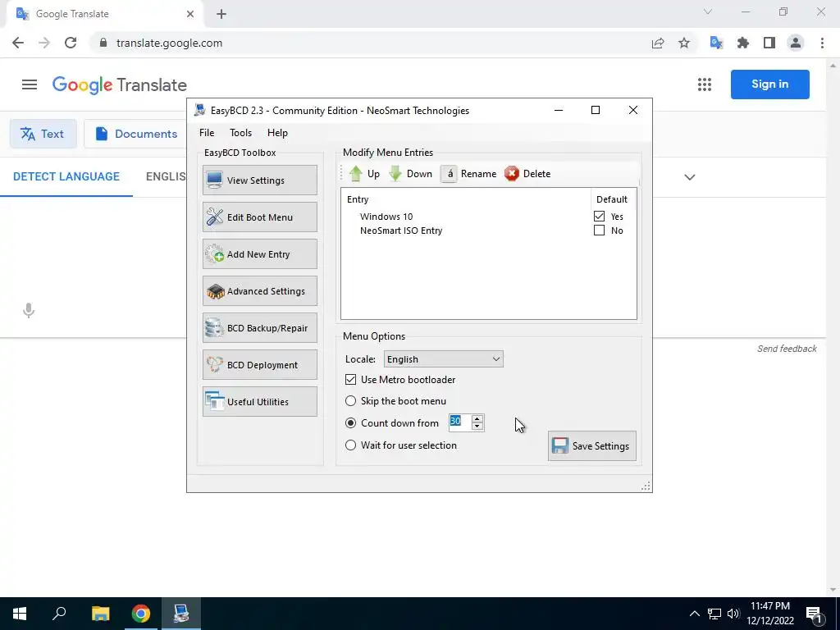Image resolution: width=840 pixels, height=630 pixels.
Task: Click Chrome icon in taskbar
Action: [x=141, y=614]
